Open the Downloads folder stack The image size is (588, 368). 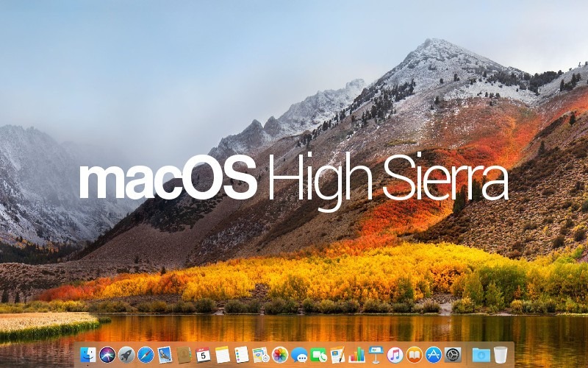(481, 355)
